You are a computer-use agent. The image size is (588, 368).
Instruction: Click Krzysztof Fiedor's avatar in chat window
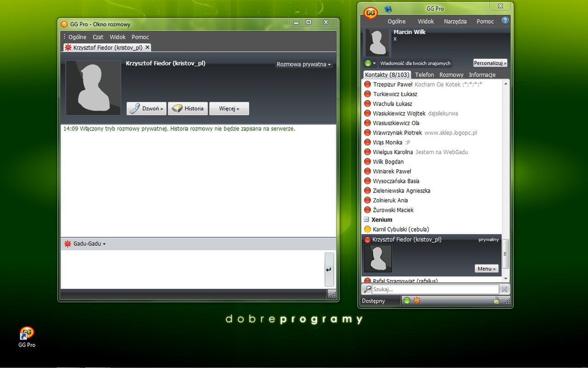pos(93,87)
